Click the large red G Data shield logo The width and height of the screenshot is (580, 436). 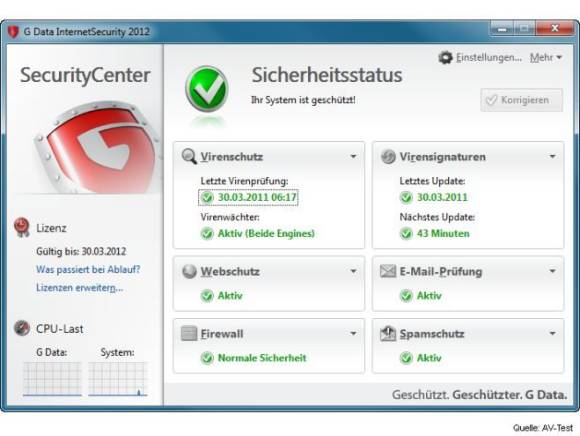(x=99, y=148)
